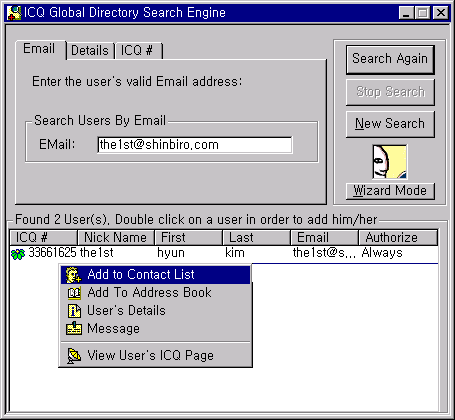Screen dimensions: 455x420
Task: Open the ICQ # tab
Action: pos(137,51)
